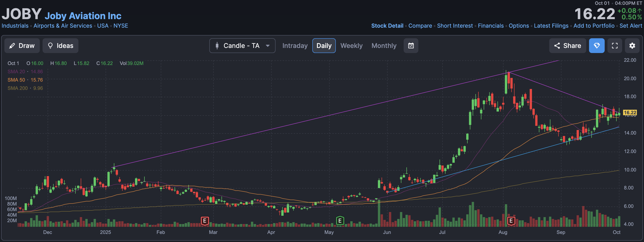Click the blue diamond premium icon
The image size is (644, 242).
596,46
